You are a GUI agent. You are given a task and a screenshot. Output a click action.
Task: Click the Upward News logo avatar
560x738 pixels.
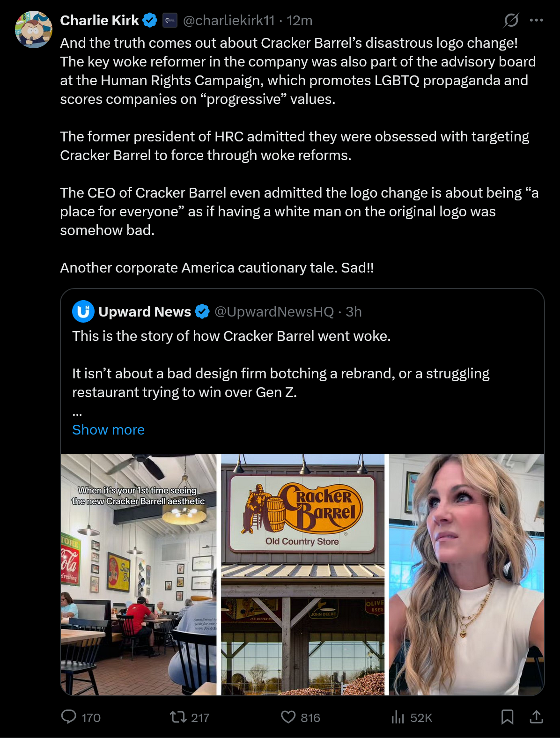(83, 311)
